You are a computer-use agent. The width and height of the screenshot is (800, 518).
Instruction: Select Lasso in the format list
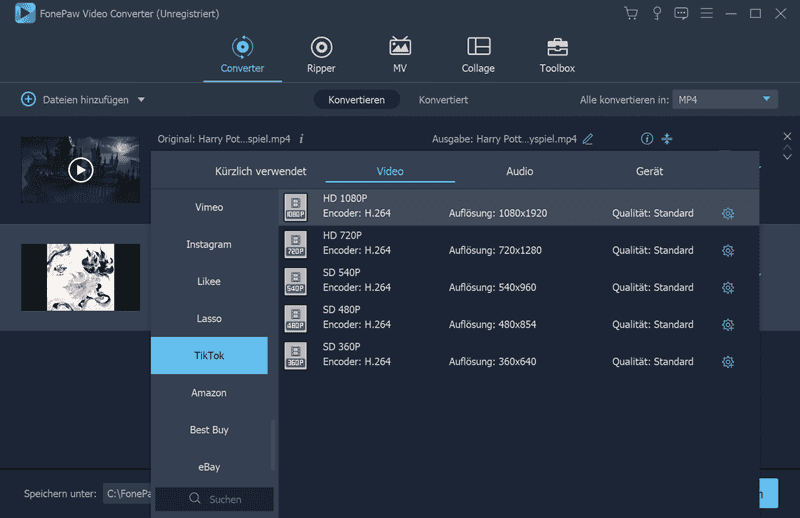pyautogui.click(x=209, y=318)
